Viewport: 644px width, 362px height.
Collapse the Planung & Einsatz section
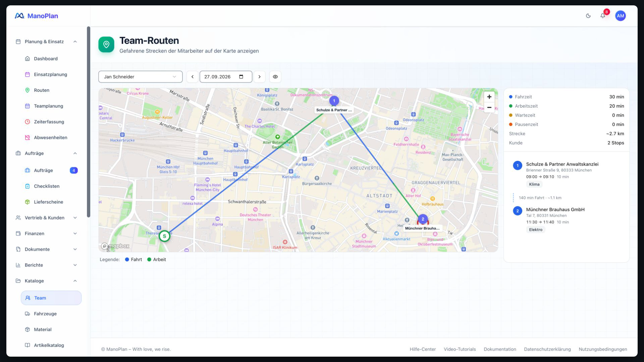[x=75, y=42]
